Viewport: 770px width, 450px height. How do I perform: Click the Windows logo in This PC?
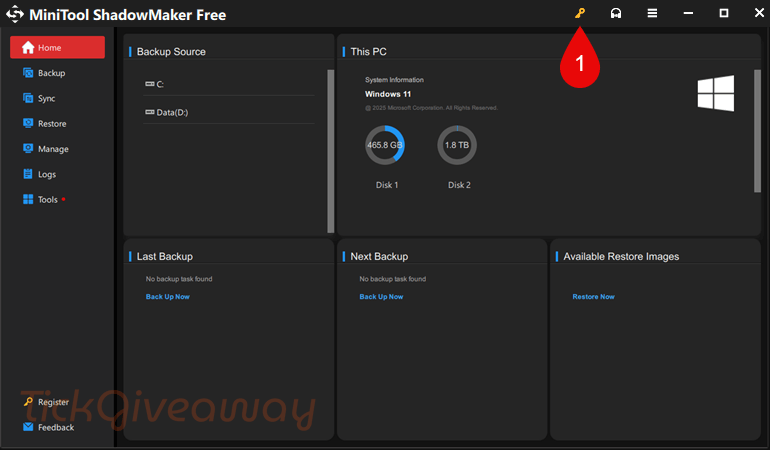point(716,93)
